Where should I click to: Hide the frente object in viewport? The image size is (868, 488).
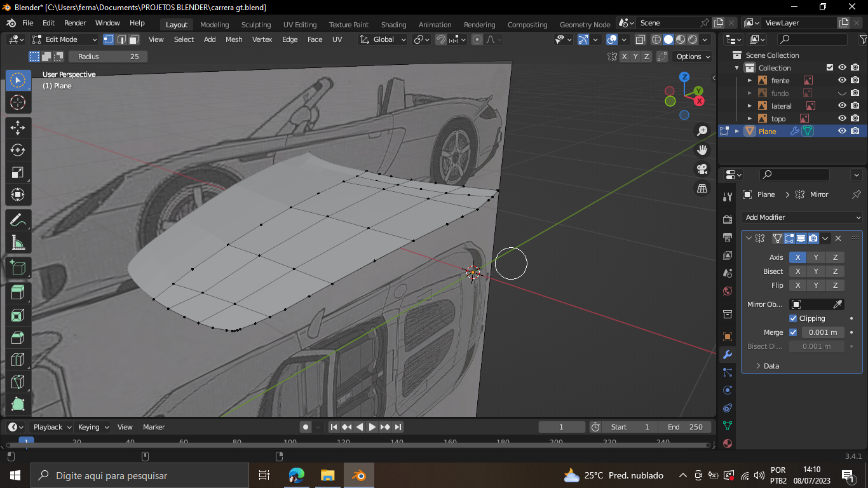pos(842,81)
